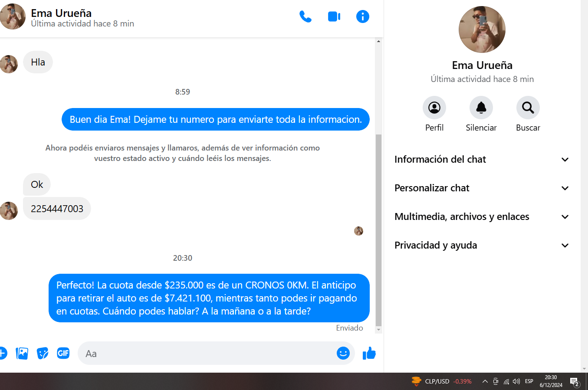This screenshot has height=390, width=588.
Task: Open the GIF picker
Action: (x=63, y=353)
